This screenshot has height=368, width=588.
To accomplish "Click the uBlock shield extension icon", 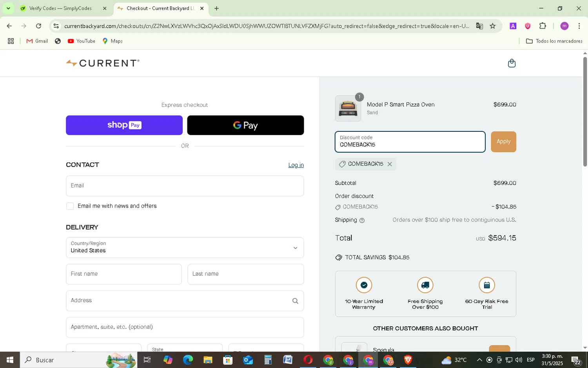I will (528, 26).
